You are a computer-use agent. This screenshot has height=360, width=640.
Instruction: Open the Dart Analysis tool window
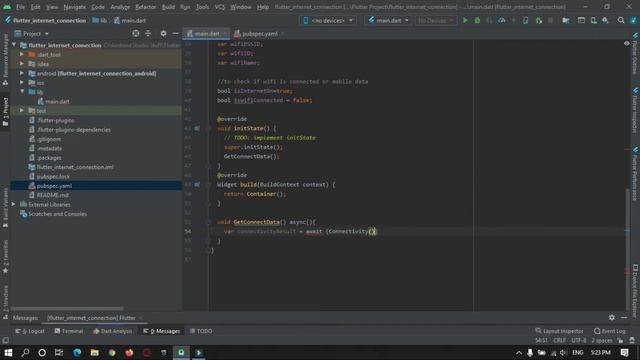click(x=113, y=331)
